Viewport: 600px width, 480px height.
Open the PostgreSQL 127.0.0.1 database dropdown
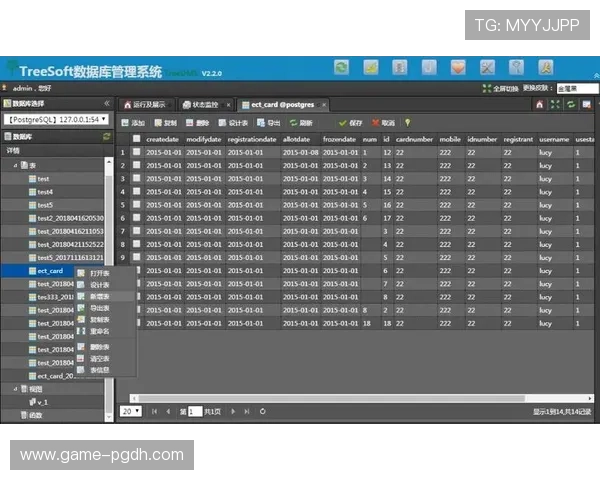click(56, 119)
